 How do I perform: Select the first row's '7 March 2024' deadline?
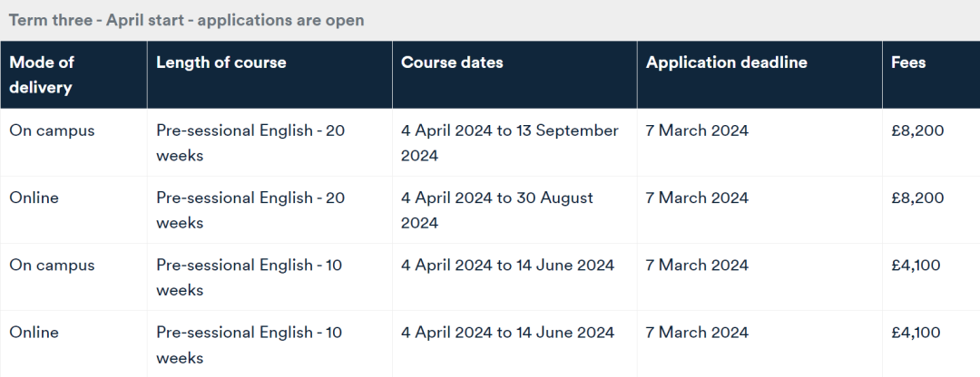click(x=697, y=131)
